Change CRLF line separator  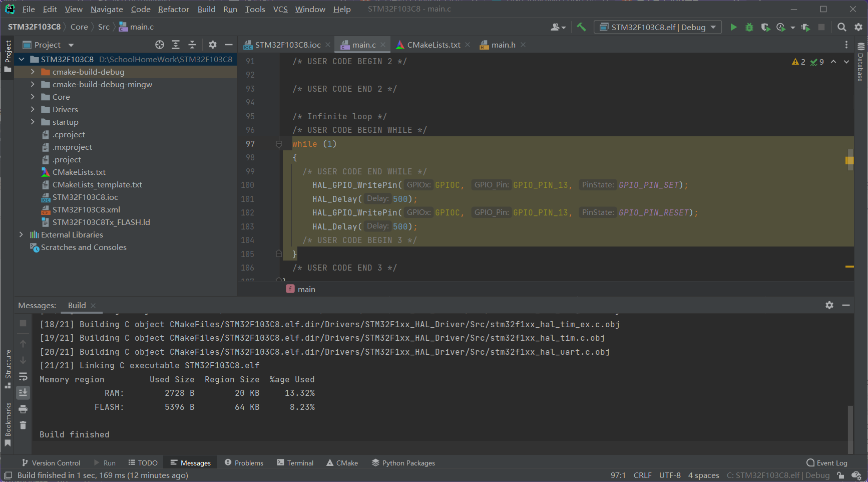pyautogui.click(x=643, y=475)
